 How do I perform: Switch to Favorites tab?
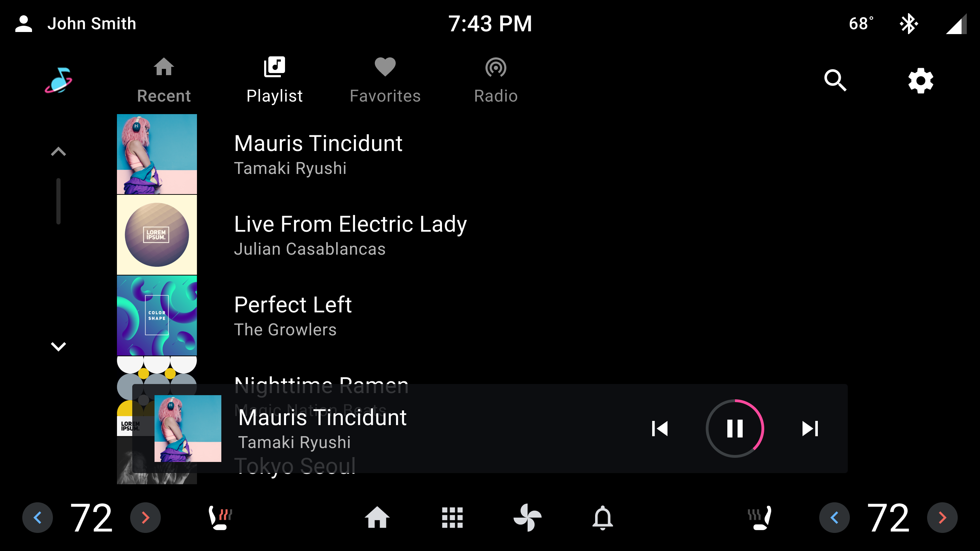coord(385,80)
